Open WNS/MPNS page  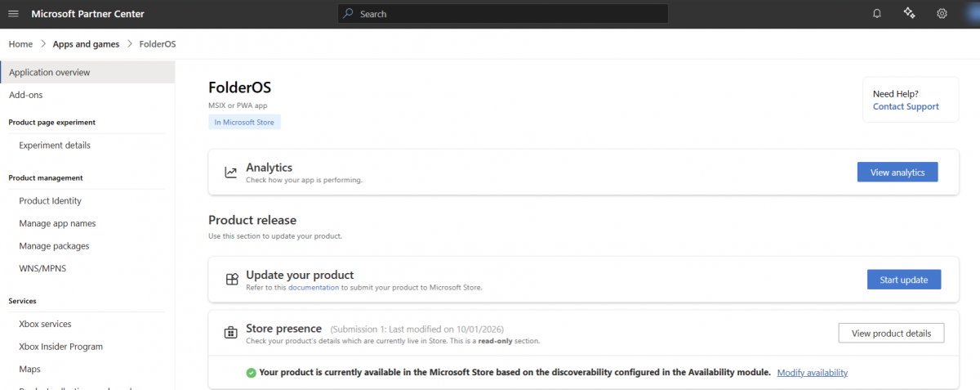click(42, 268)
